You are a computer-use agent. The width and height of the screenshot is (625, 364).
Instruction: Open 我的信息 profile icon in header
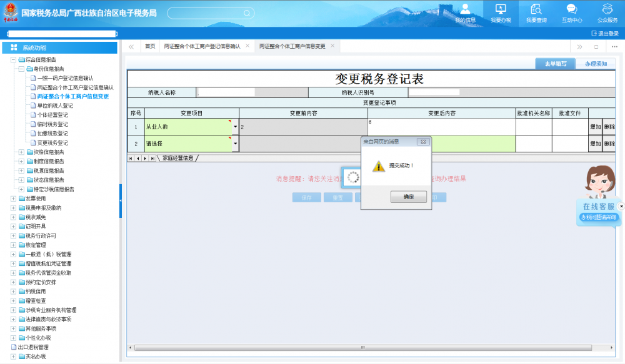465,9
